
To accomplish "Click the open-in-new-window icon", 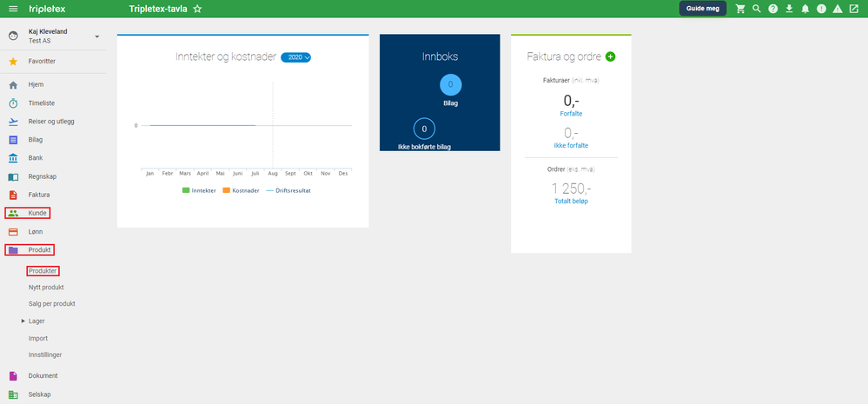I will 853,9.
